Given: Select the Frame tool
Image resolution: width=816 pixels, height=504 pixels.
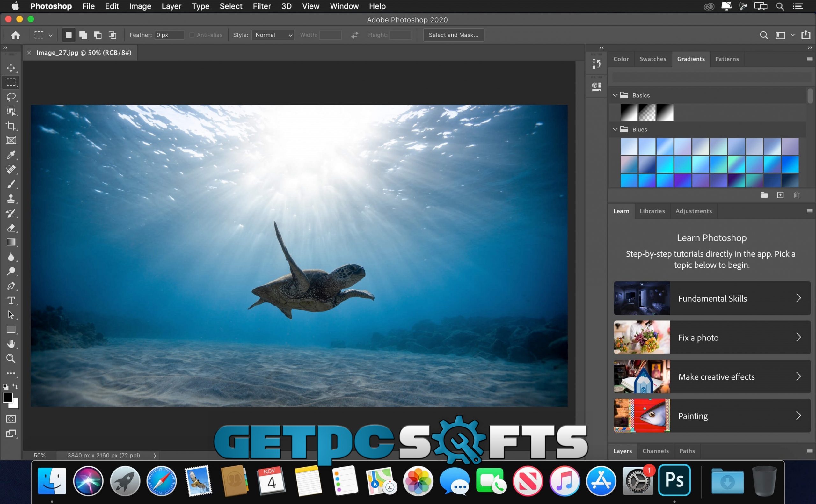Looking at the screenshot, I should click(11, 140).
